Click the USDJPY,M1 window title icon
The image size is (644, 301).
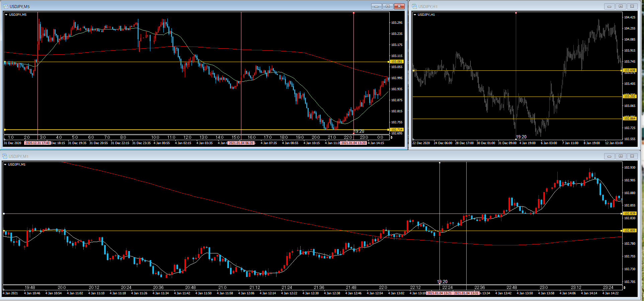(5, 156)
